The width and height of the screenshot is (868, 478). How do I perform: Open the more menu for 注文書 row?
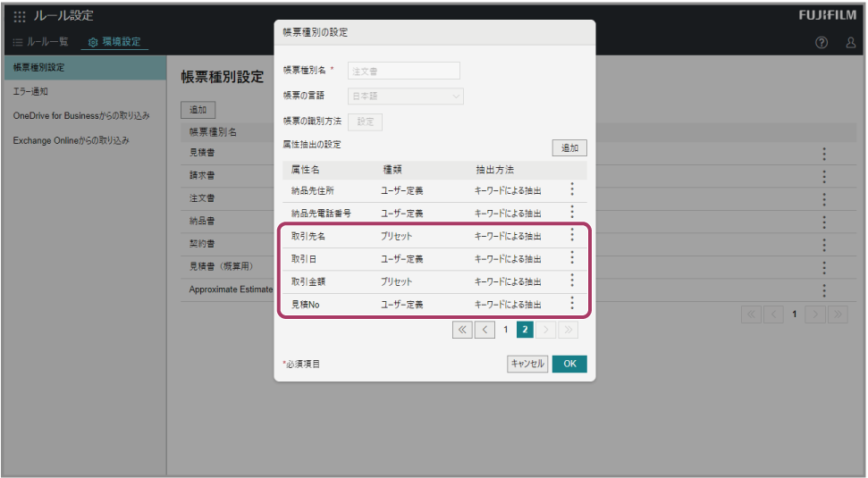[824, 199]
